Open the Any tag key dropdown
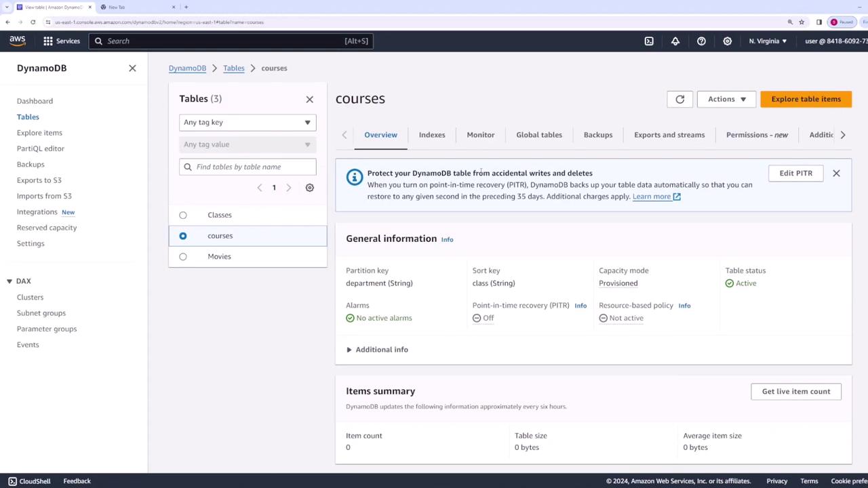The width and height of the screenshot is (868, 488). tap(248, 123)
